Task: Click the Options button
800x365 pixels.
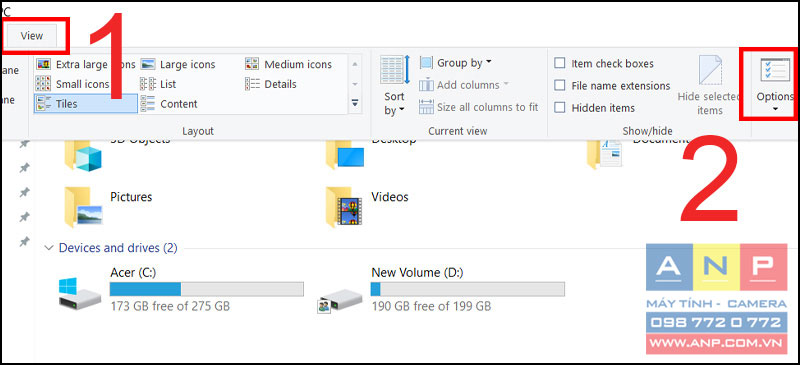Action: 774,84
